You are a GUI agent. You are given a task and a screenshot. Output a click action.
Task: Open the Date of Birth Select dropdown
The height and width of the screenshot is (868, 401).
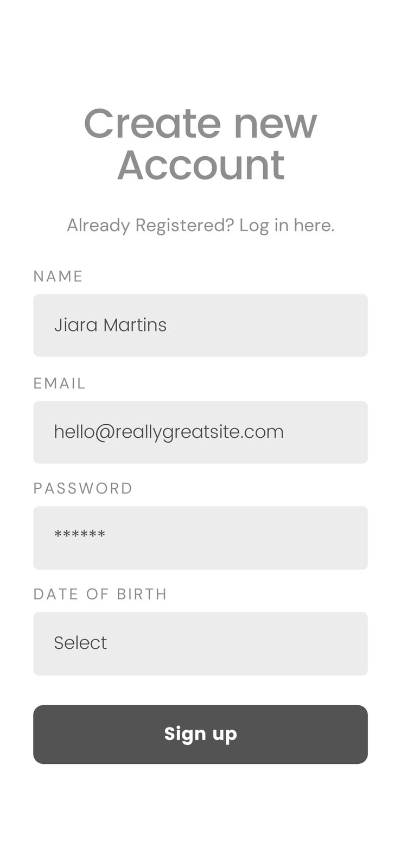pos(200,643)
